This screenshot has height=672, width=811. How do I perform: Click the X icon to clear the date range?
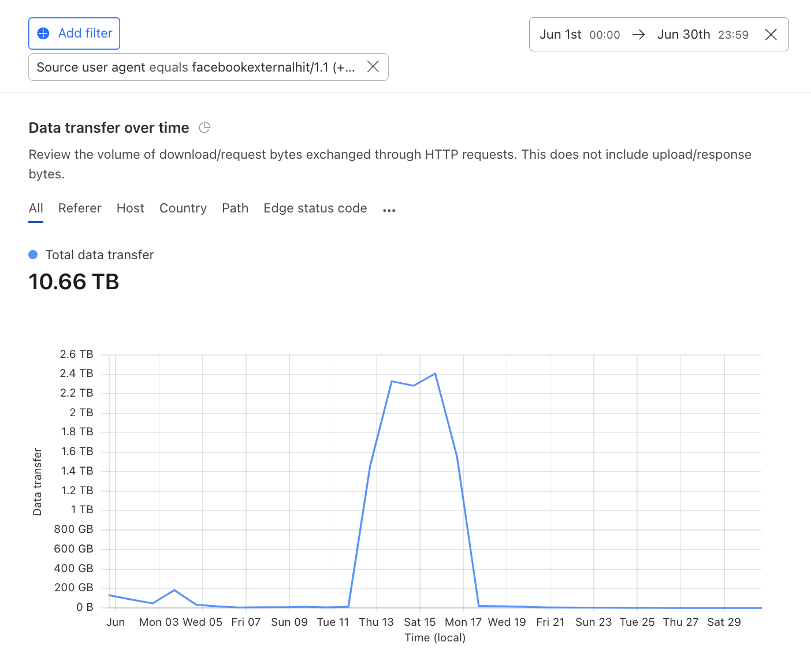click(771, 34)
